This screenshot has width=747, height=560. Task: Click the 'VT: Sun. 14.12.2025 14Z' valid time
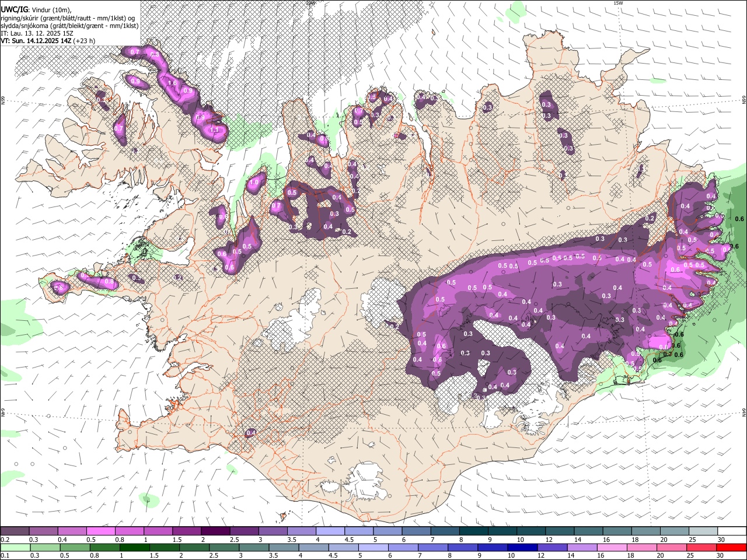[x=36, y=41]
